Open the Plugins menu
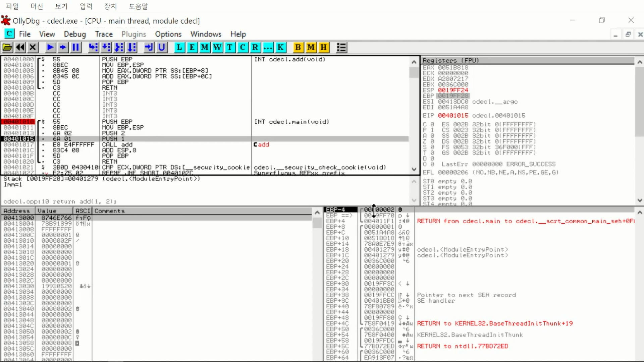644x362 pixels. [x=133, y=34]
